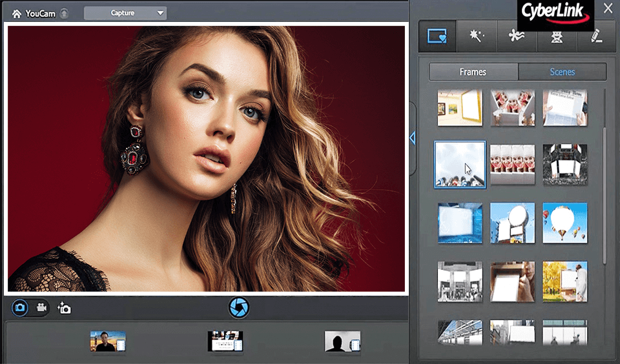Select the blue digital billboard scene
Image resolution: width=620 pixels, height=364 pixels.
pyautogui.click(x=460, y=223)
